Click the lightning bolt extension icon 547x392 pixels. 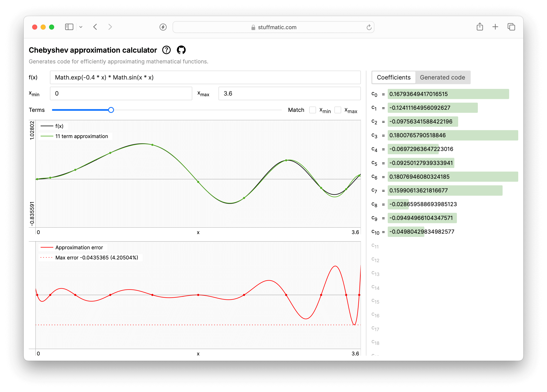click(x=163, y=27)
